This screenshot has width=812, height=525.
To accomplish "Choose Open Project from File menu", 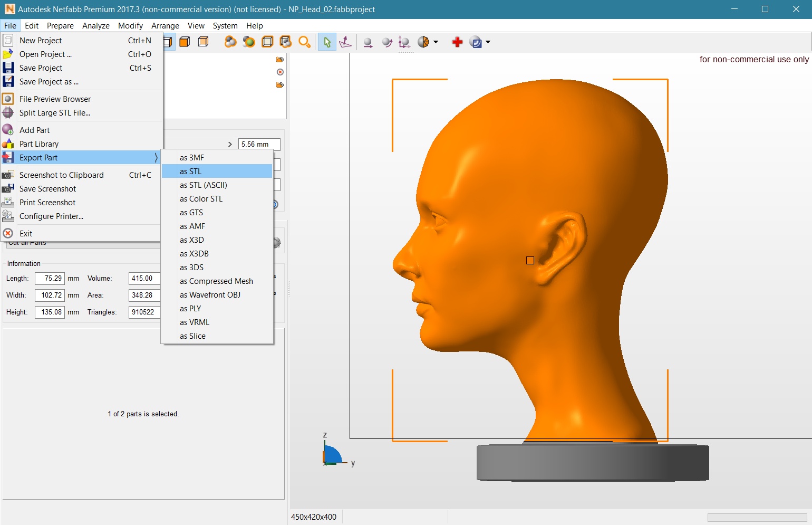I will (81, 54).
